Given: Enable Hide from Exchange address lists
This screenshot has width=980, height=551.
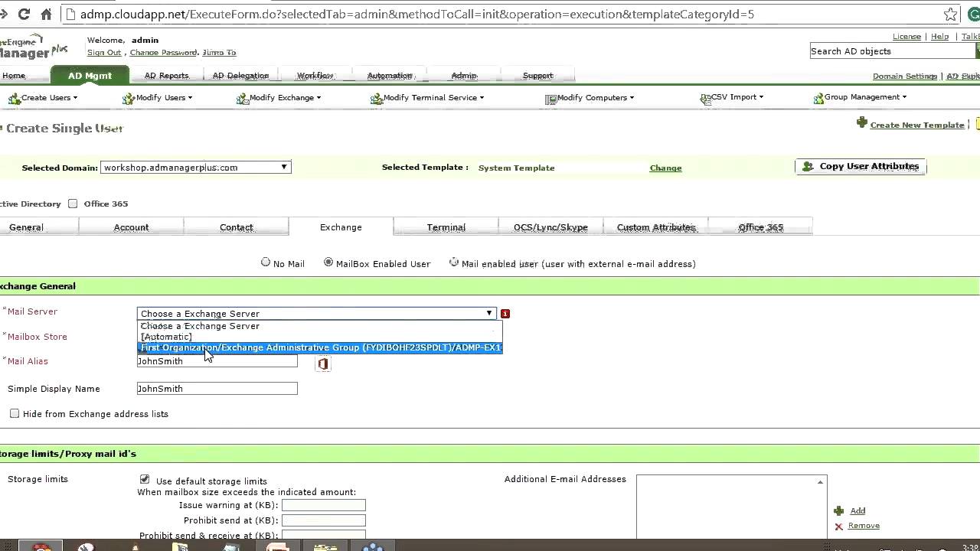Looking at the screenshot, I should (15, 413).
